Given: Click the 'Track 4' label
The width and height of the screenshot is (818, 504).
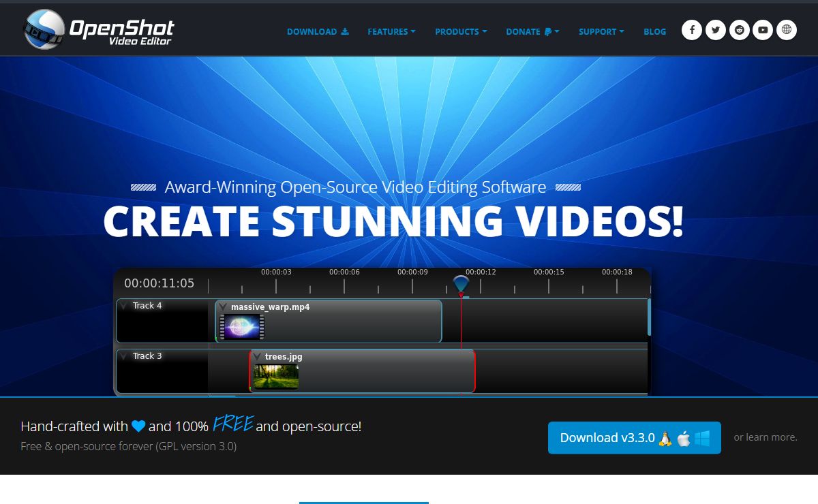Looking at the screenshot, I should 147,306.
